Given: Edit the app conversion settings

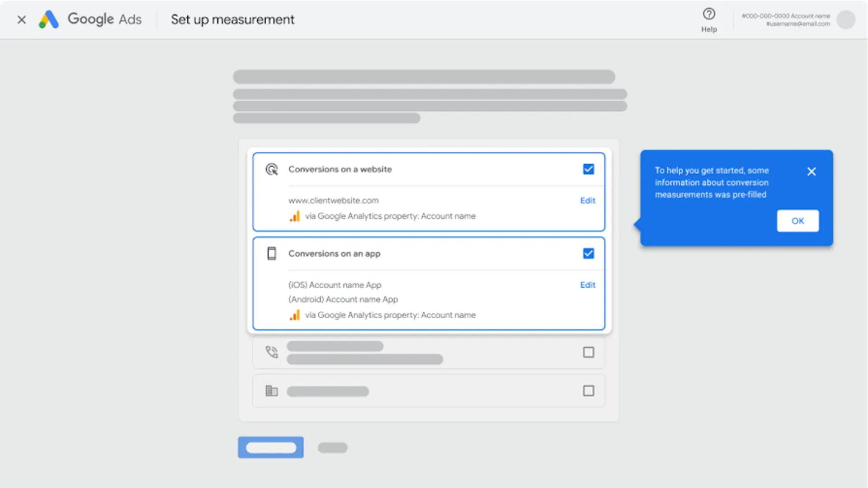Looking at the screenshot, I should [x=587, y=285].
